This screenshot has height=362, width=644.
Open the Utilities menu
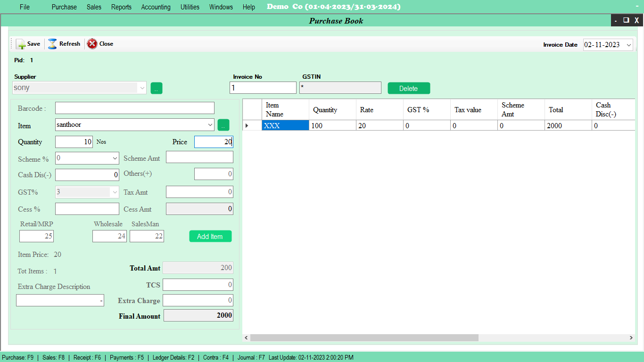(190, 7)
